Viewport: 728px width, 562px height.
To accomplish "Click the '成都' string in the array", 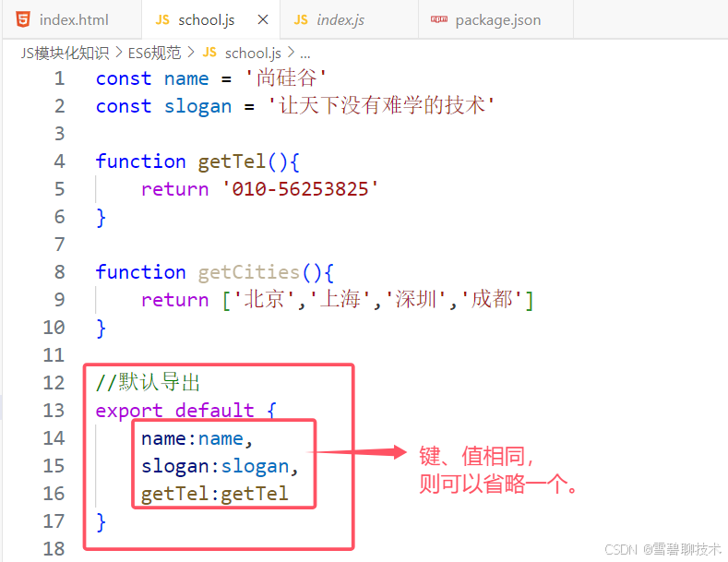I will pyautogui.click(x=493, y=300).
